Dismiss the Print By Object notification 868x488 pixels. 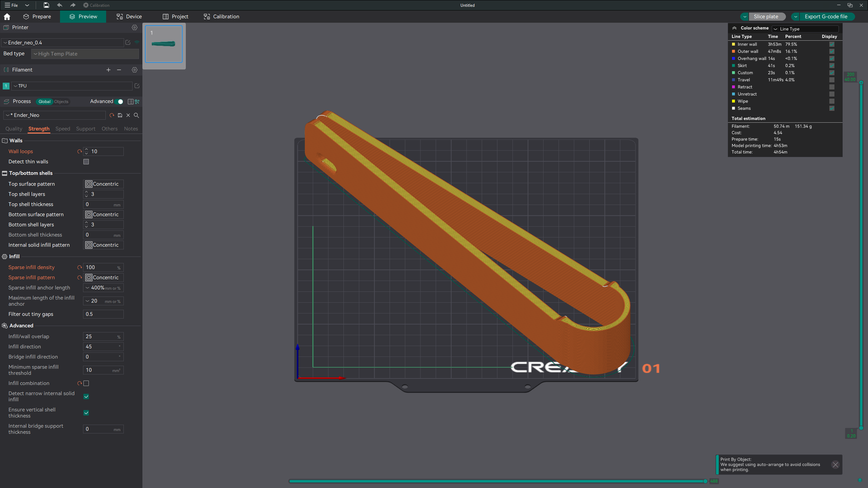(x=835, y=465)
